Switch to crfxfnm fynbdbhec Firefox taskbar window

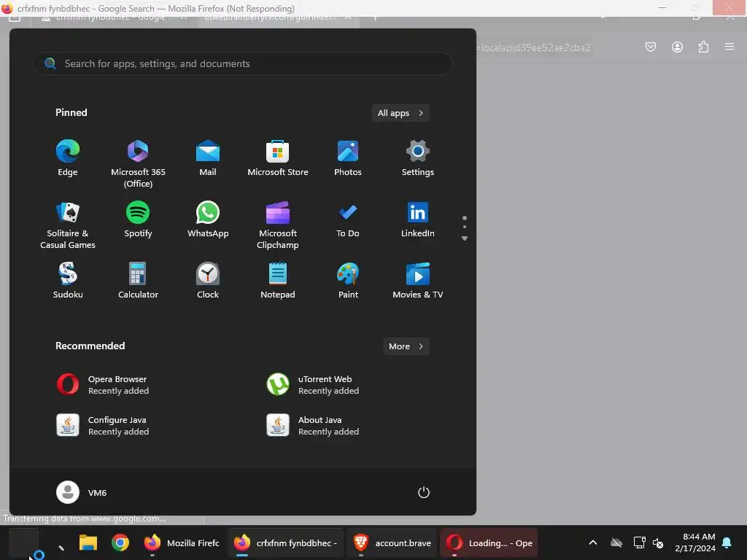(x=285, y=542)
